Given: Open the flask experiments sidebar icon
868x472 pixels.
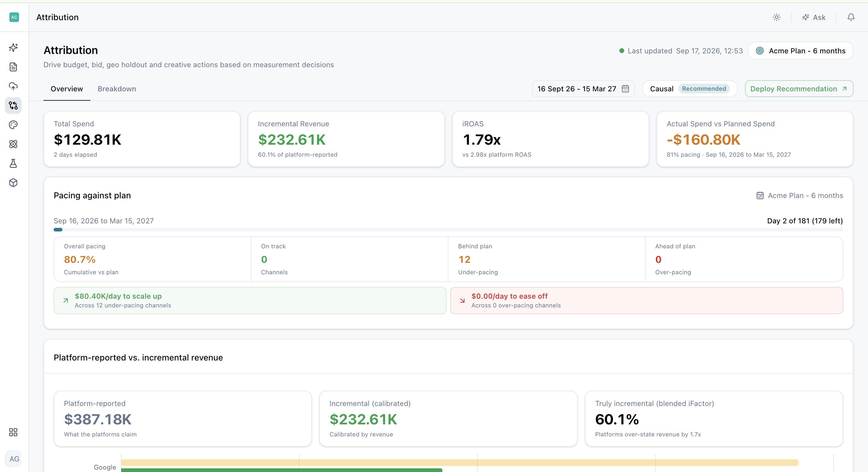Looking at the screenshot, I should [x=14, y=163].
